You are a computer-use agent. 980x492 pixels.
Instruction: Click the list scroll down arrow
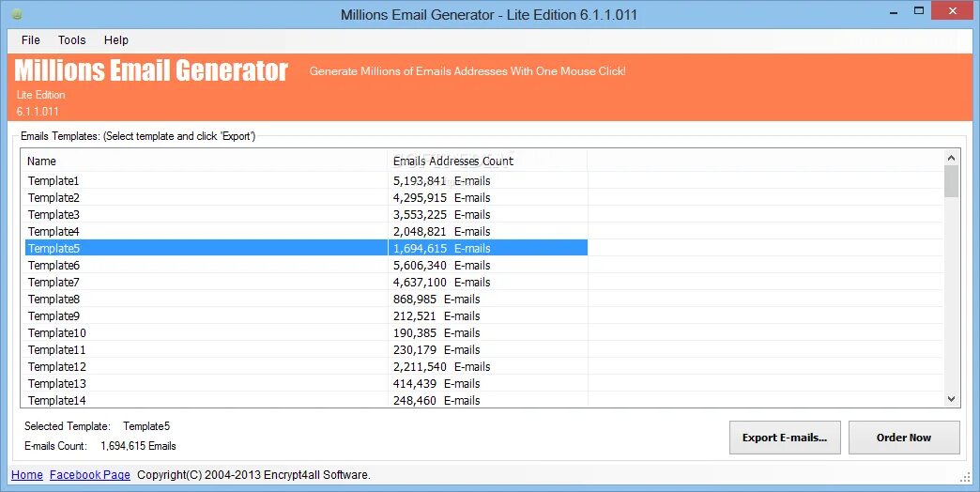click(x=951, y=399)
